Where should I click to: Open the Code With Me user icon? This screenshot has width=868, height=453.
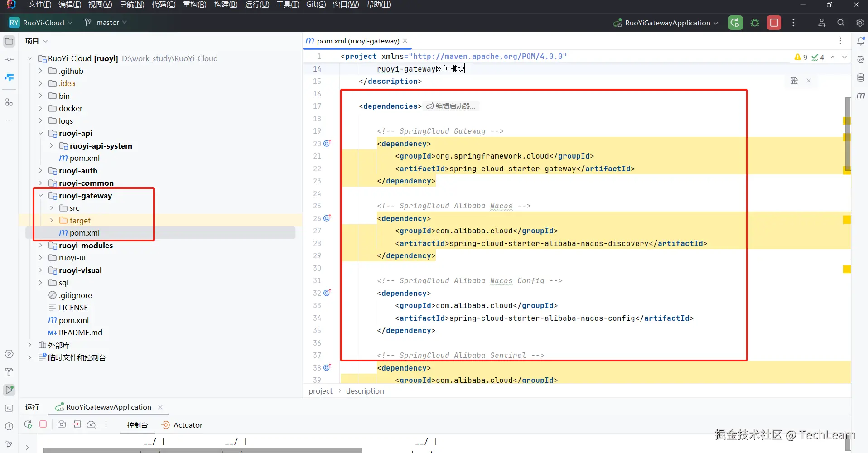[x=822, y=23]
